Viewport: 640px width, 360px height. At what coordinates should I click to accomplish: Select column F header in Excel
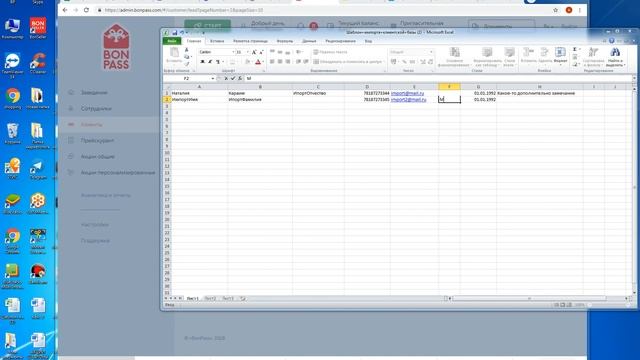pyautogui.click(x=449, y=87)
